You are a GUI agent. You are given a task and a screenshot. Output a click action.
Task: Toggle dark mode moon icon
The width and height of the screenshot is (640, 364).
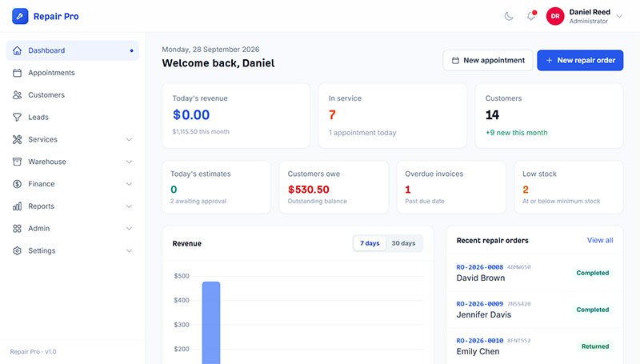pyautogui.click(x=509, y=16)
